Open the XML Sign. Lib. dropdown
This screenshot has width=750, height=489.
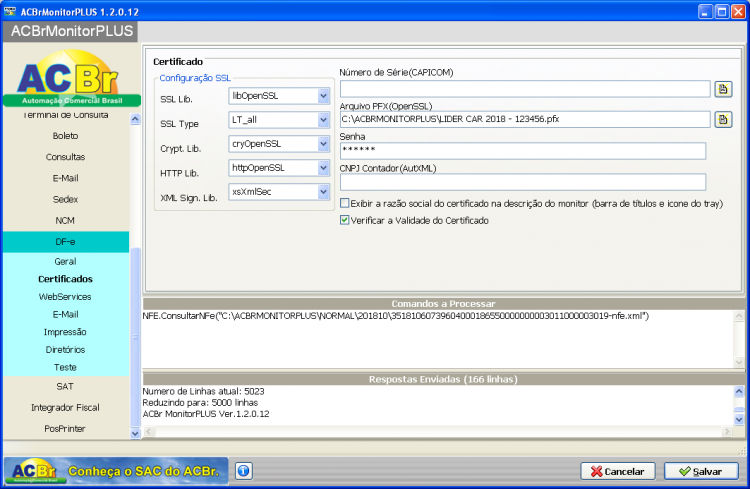323,191
